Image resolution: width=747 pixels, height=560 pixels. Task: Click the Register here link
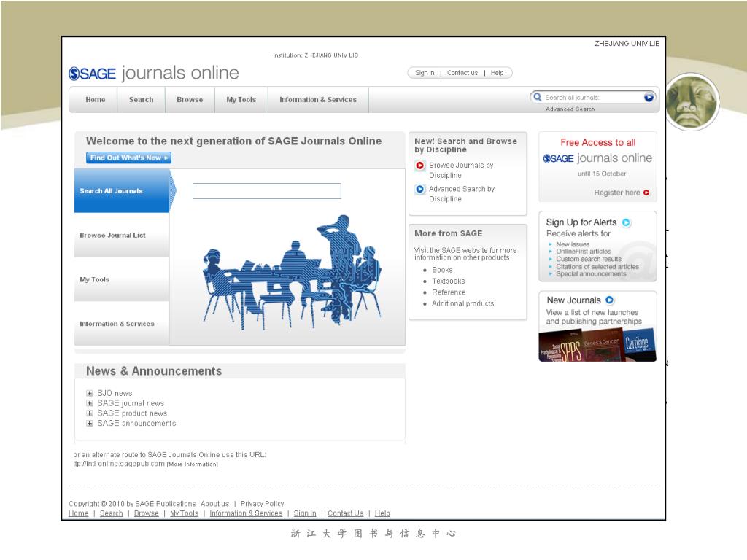point(617,192)
